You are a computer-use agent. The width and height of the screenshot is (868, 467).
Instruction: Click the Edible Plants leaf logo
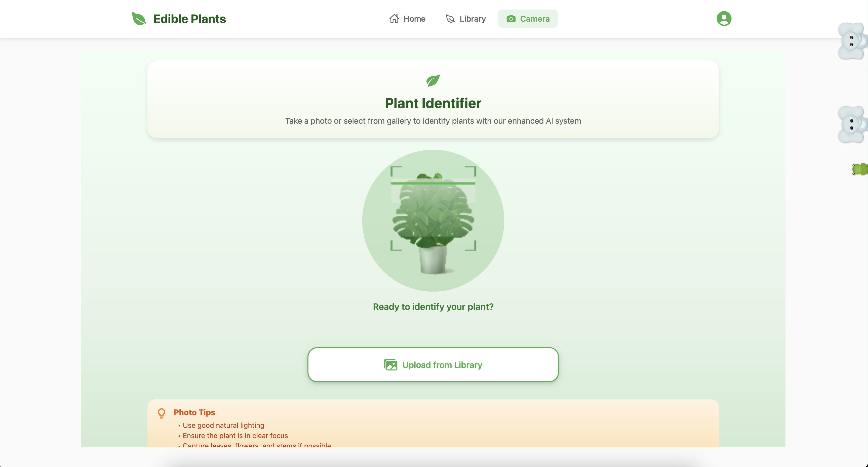[x=139, y=19]
